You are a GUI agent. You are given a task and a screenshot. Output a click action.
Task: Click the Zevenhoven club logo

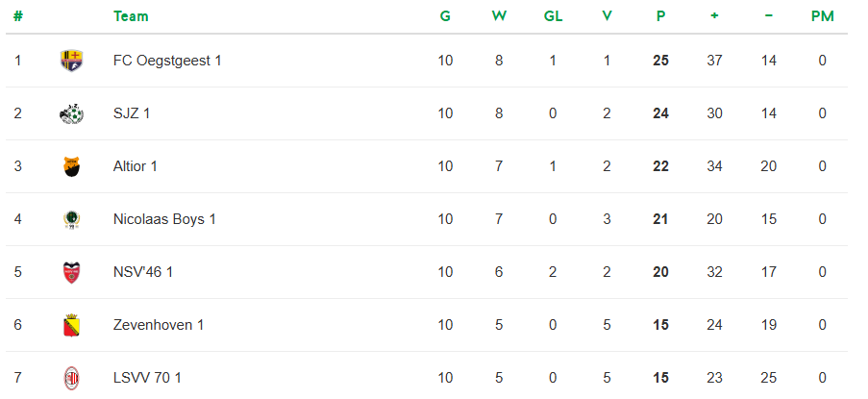pyautogui.click(x=70, y=325)
